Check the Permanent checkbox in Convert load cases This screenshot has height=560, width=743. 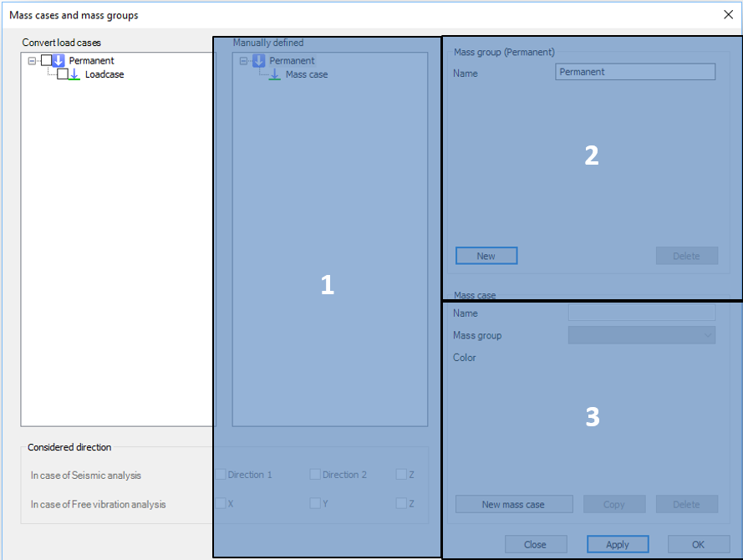[x=47, y=60]
